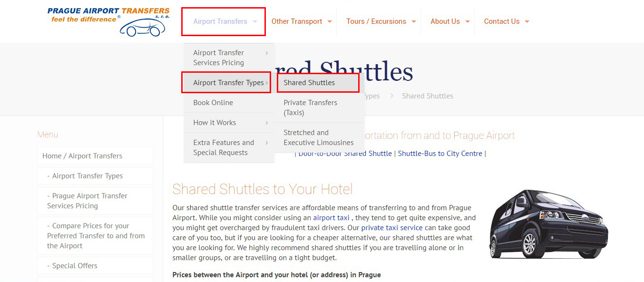This screenshot has height=282, width=644.
Task: Open Stretched and Executive Limousines item
Action: 320,137
